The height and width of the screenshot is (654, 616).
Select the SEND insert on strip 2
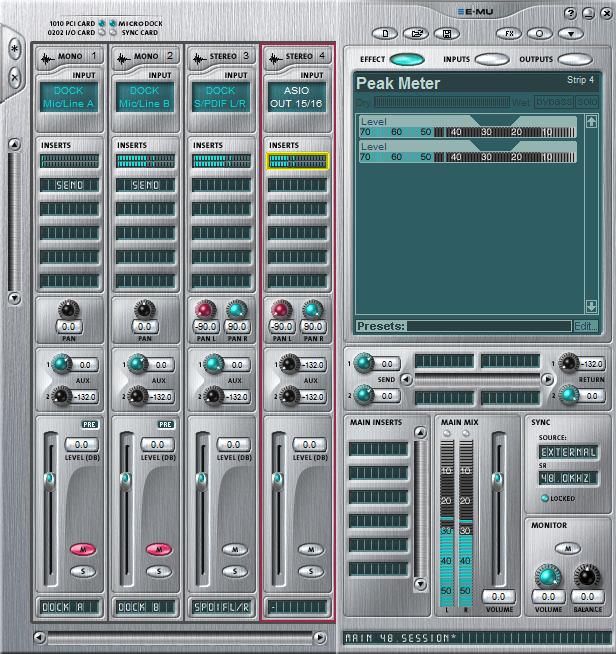pyautogui.click(x=146, y=185)
